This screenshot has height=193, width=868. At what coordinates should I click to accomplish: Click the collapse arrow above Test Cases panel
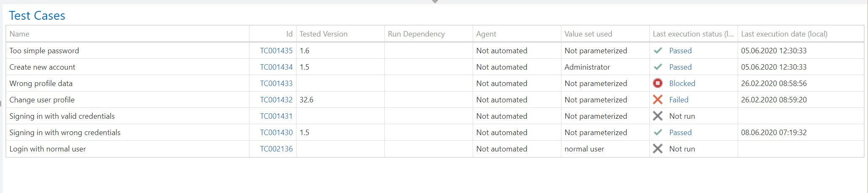(435, 2)
